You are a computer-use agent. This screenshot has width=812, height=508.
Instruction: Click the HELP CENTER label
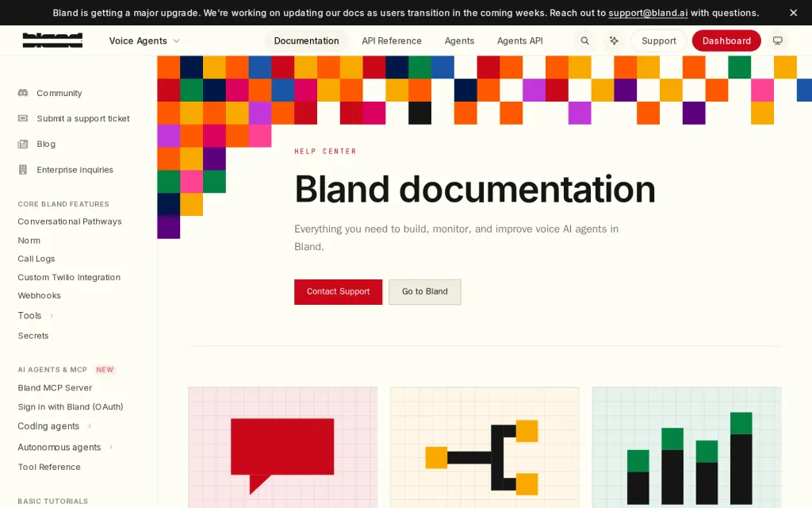tap(325, 152)
